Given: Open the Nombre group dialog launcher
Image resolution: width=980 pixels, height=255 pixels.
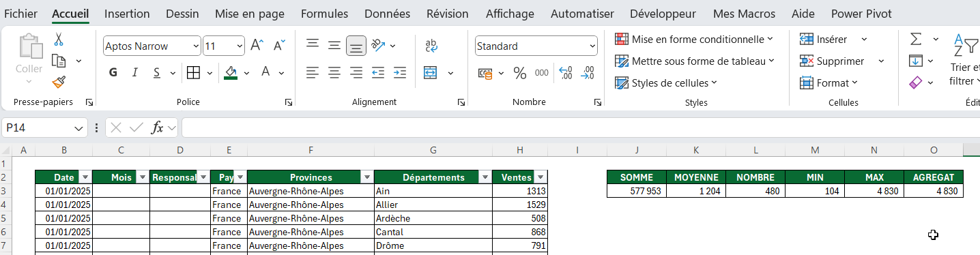Looking at the screenshot, I should (x=598, y=102).
